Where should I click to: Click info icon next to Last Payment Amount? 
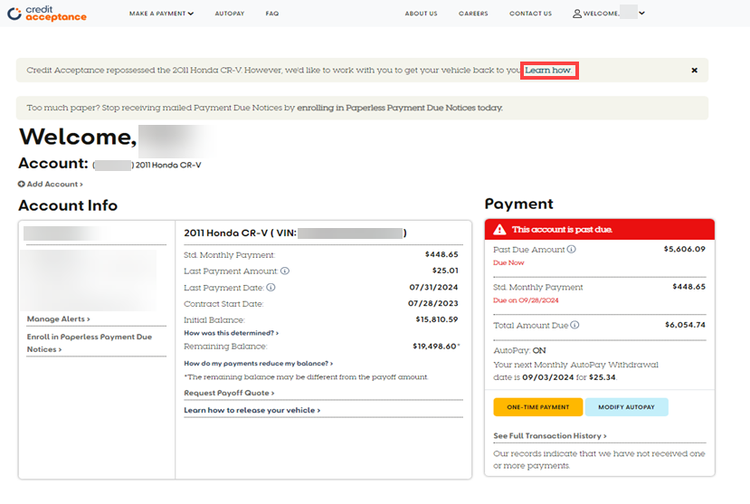[285, 270]
